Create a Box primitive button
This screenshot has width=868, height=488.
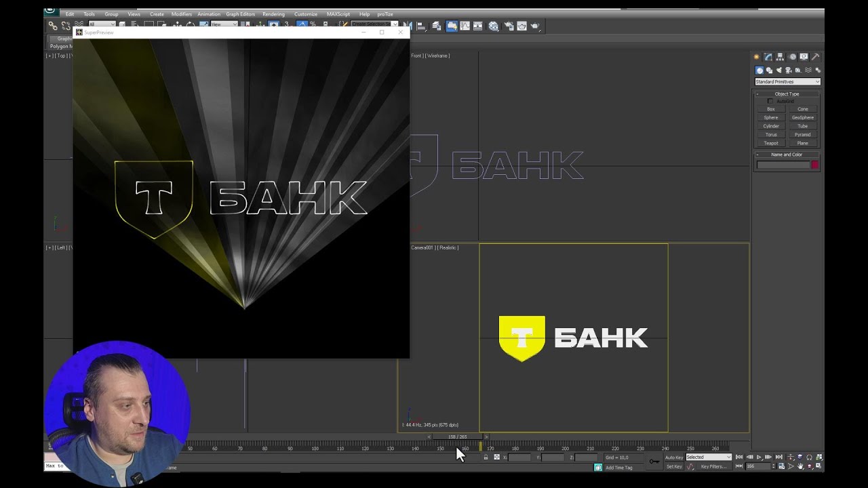pos(771,109)
